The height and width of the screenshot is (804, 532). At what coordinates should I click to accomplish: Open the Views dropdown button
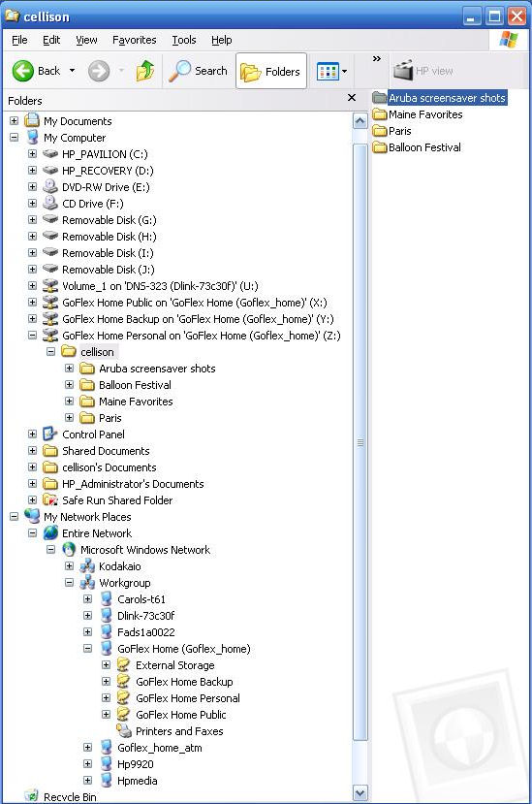point(332,71)
